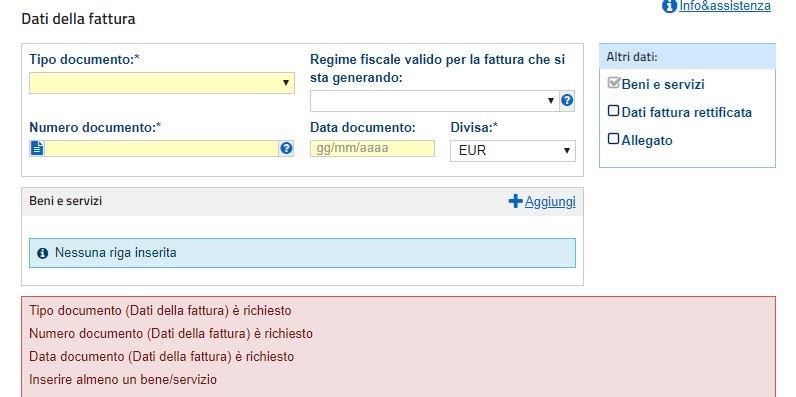
Task: Enable the Dati fattura rettificata checkbox
Action: point(613,111)
